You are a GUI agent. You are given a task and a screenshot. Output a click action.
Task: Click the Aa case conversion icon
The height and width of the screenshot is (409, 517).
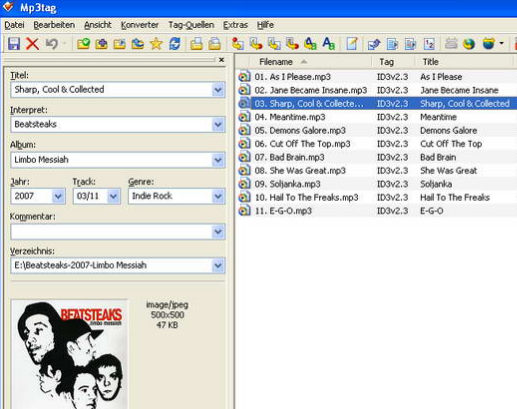click(329, 44)
